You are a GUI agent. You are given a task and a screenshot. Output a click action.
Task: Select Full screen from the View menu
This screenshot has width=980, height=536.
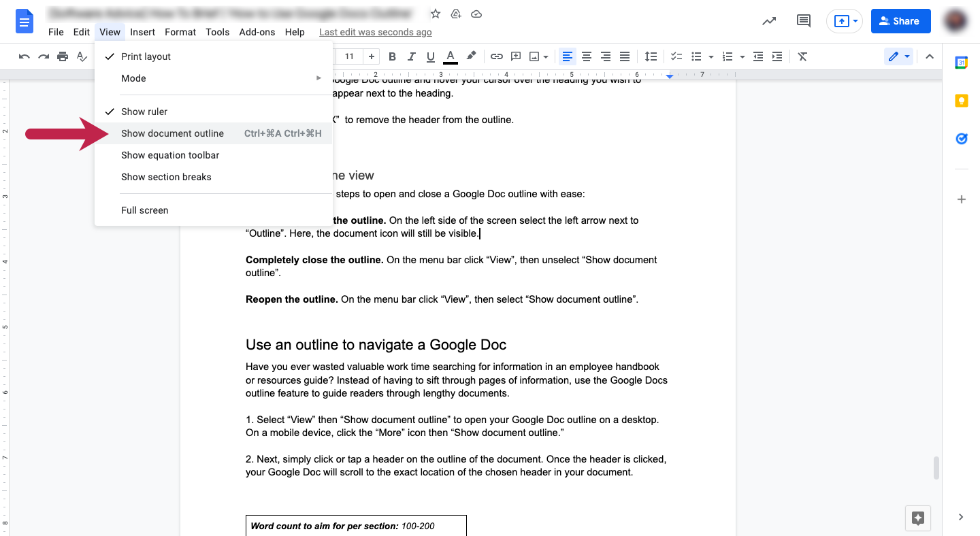(144, 210)
